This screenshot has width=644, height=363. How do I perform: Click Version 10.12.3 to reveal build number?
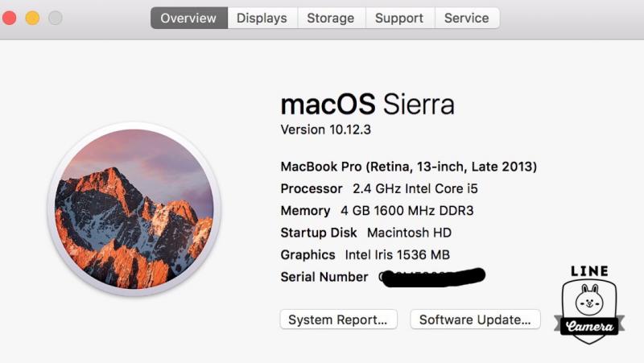(326, 130)
